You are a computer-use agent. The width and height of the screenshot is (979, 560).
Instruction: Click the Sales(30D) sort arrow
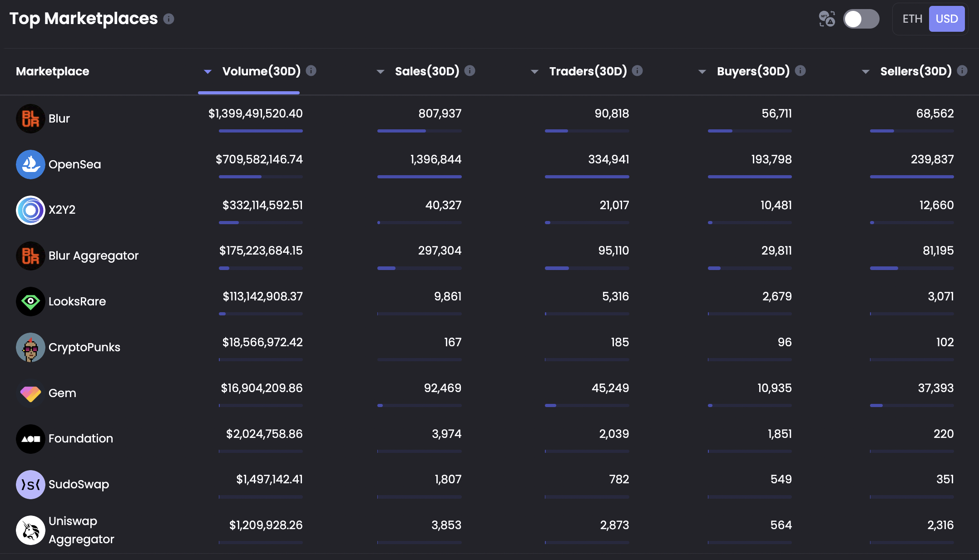[381, 71]
